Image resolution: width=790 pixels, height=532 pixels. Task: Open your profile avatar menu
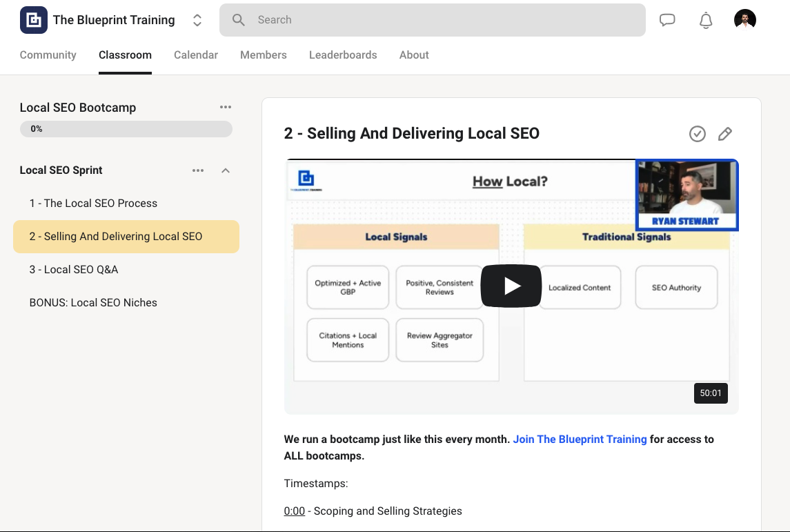click(x=744, y=19)
